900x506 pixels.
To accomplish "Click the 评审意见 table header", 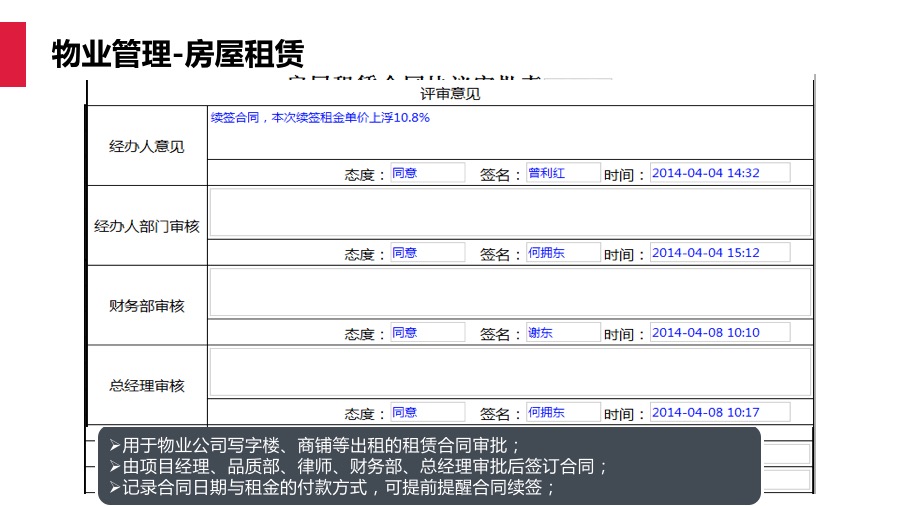I will tap(450, 94).
